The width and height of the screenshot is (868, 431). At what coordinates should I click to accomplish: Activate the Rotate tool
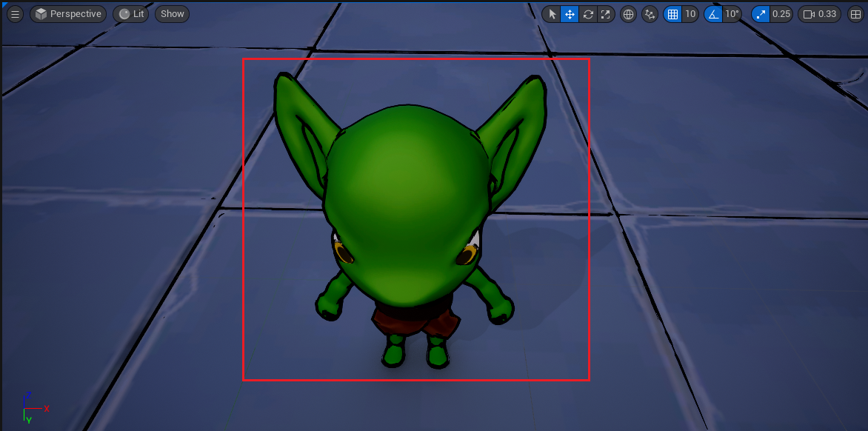pos(588,14)
